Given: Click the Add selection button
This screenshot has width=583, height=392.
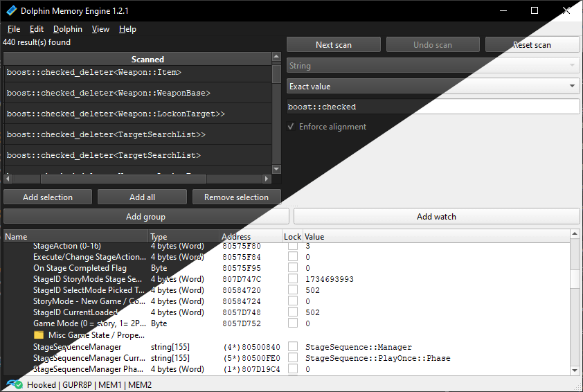Looking at the screenshot, I should (x=48, y=197).
